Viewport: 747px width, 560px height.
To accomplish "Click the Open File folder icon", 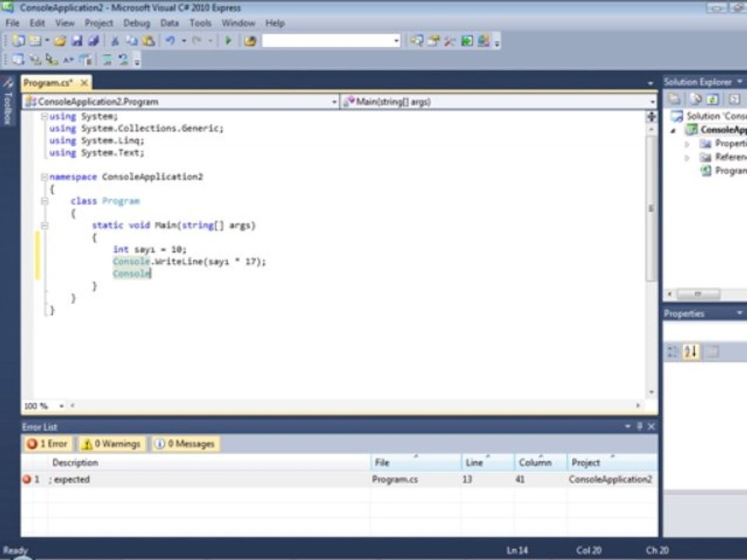I will point(60,41).
